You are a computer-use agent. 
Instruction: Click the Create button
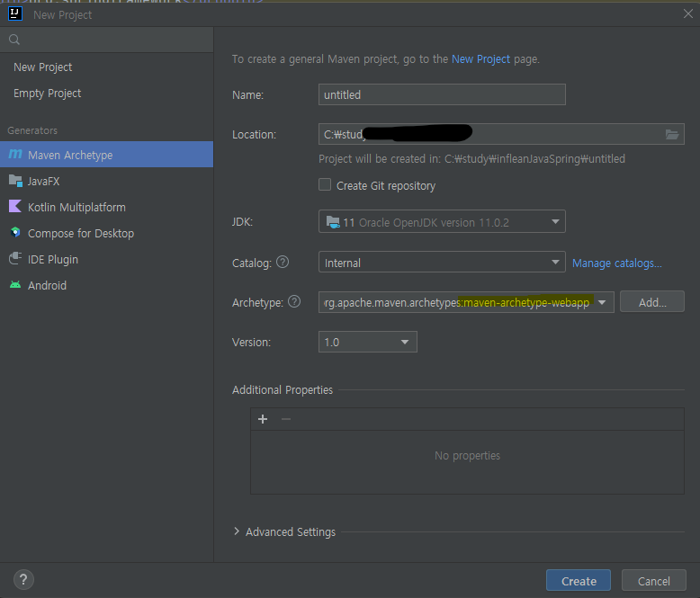pyautogui.click(x=579, y=581)
